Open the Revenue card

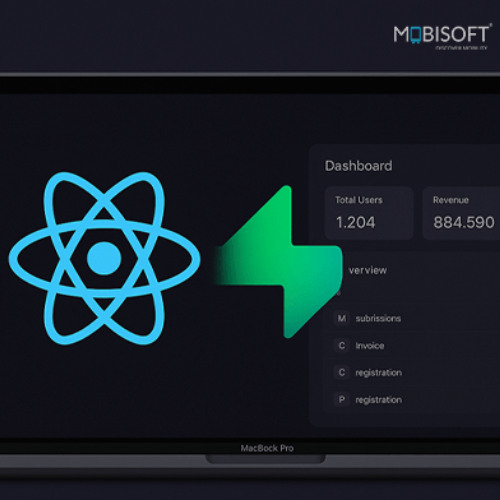click(x=461, y=213)
